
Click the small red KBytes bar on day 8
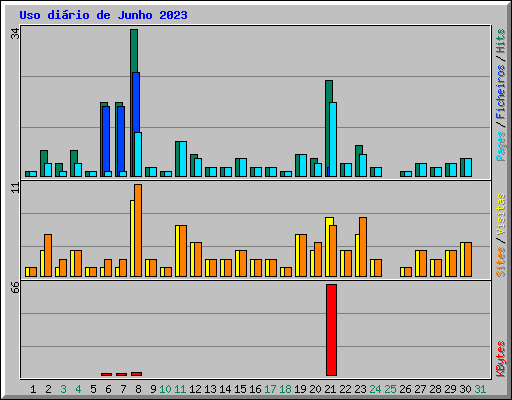(136, 374)
